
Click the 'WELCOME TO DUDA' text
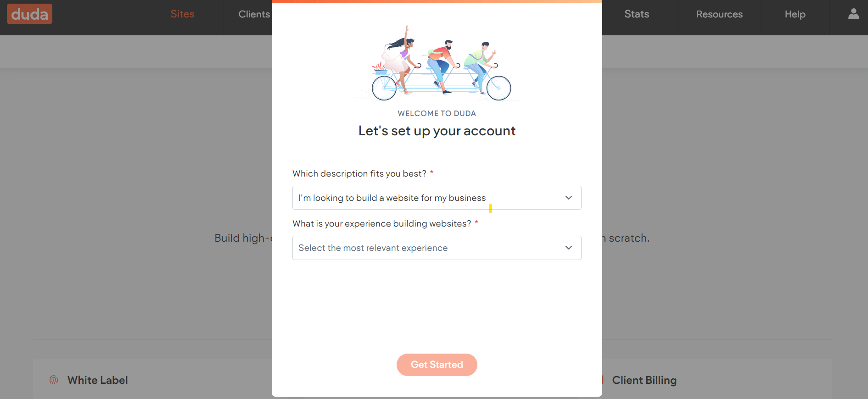click(x=437, y=113)
